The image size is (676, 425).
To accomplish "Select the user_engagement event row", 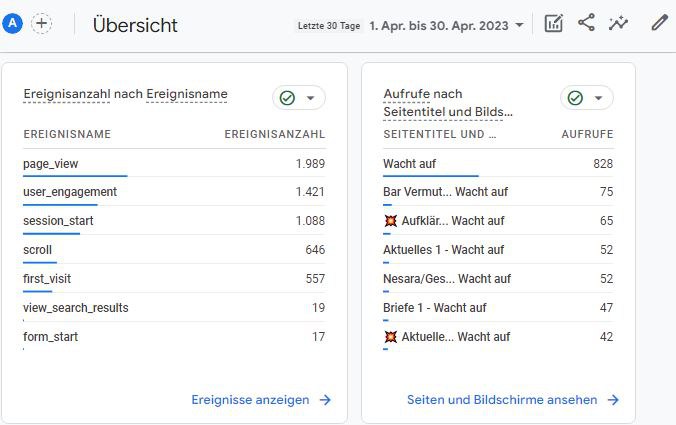I will 70,192.
